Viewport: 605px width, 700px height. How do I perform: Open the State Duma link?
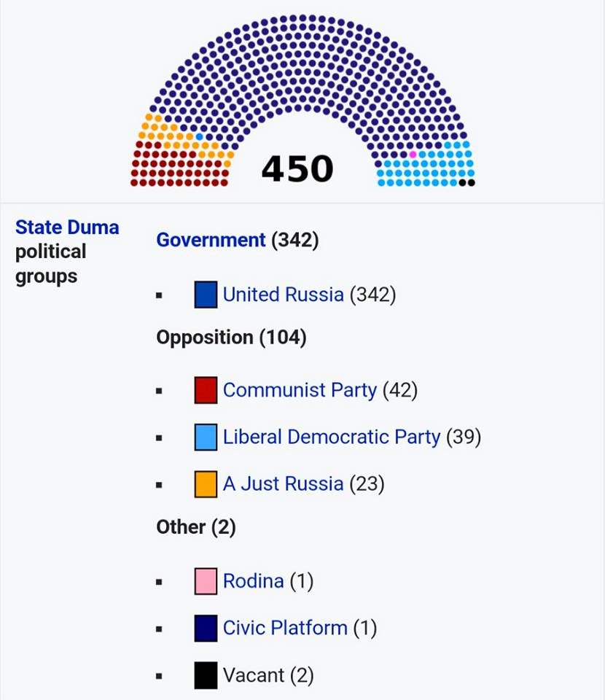pyautogui.click(x=67, y=227)
